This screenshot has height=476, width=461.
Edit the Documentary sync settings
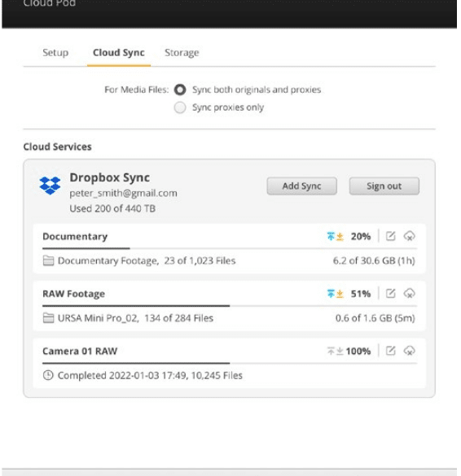pos(390,236)
